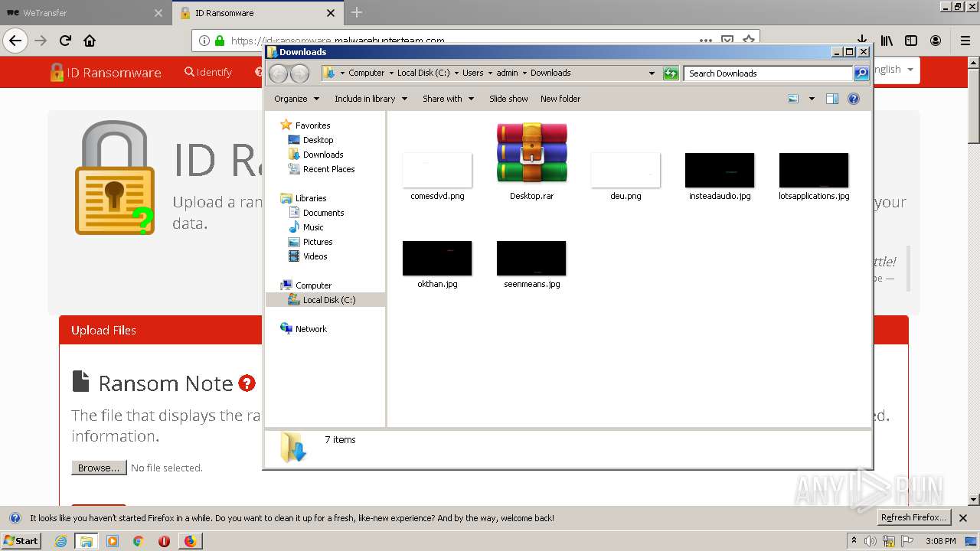Open Favorites in the navigation pane
The height and width of the screenshot is (551, 980).
312,126
